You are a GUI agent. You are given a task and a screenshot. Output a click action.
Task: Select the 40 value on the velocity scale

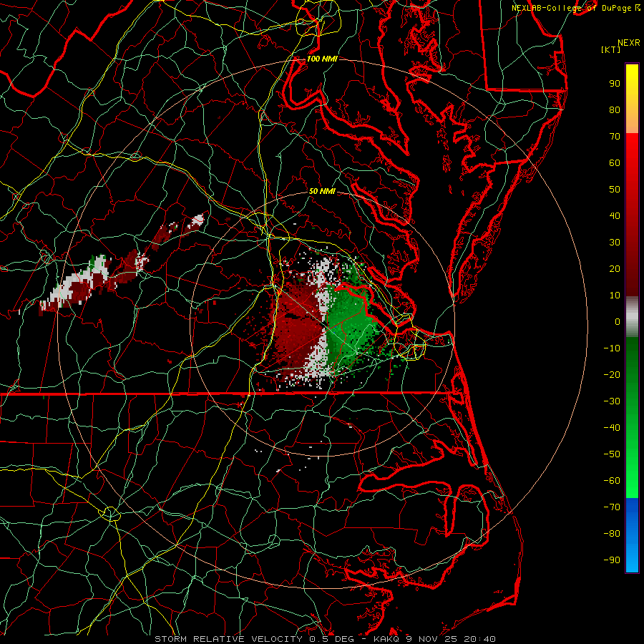[615, 216]
